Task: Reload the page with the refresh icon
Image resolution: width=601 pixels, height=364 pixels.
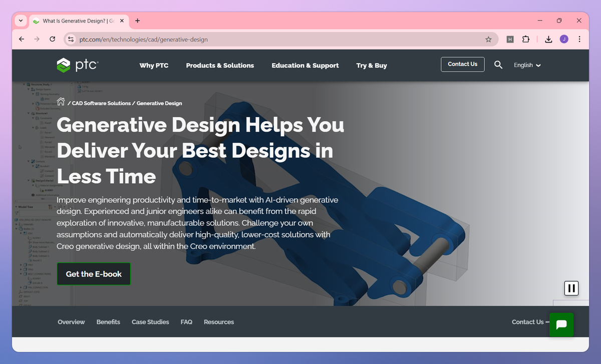Action: 52,39
